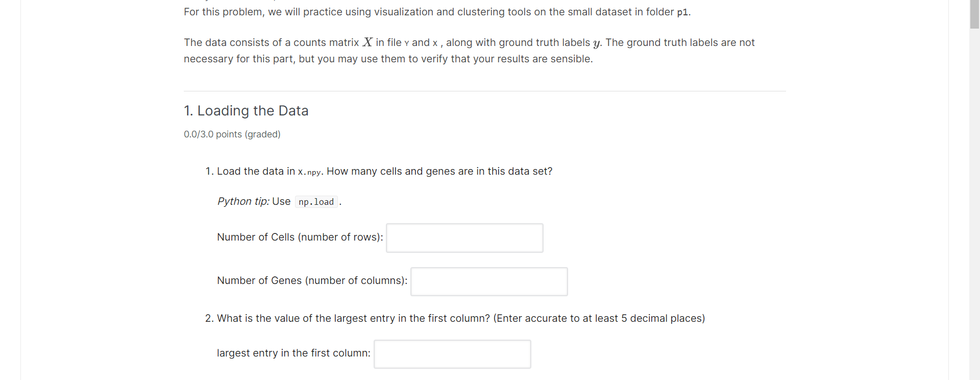The image size is (980, 380).
Task: Click the 'Python tip:' italic text
Action: [243, 201]
